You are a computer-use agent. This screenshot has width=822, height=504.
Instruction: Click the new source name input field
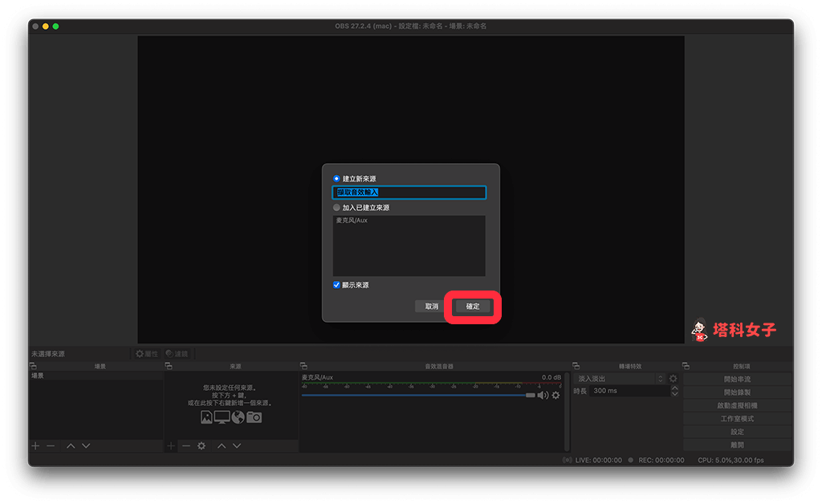[409, 193]
